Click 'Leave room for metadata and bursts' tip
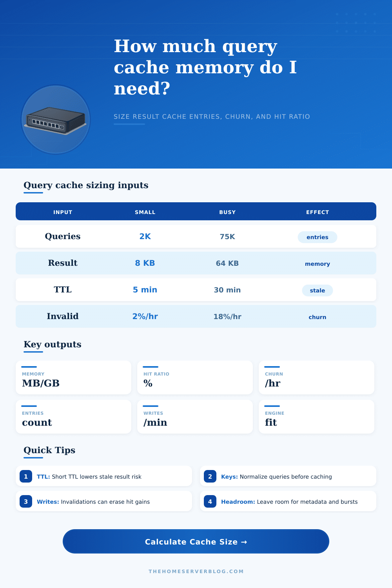 [x=307, y=502]
